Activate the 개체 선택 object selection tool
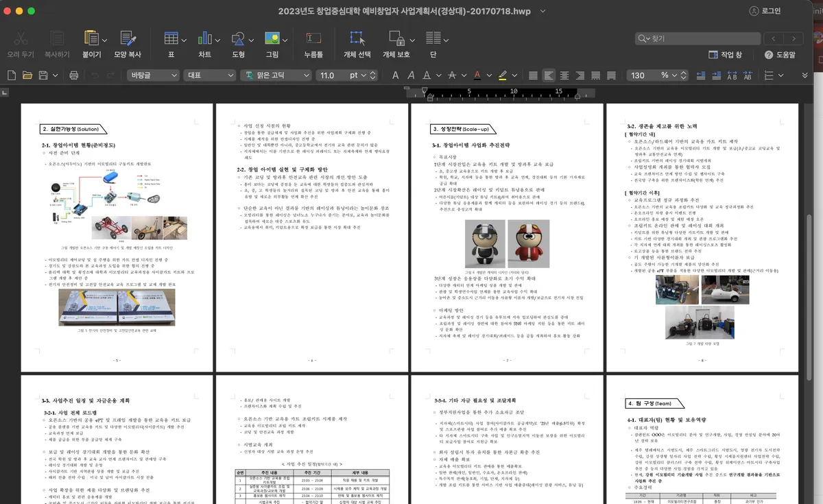Screen dimensions: 823x504 (357, 38)
